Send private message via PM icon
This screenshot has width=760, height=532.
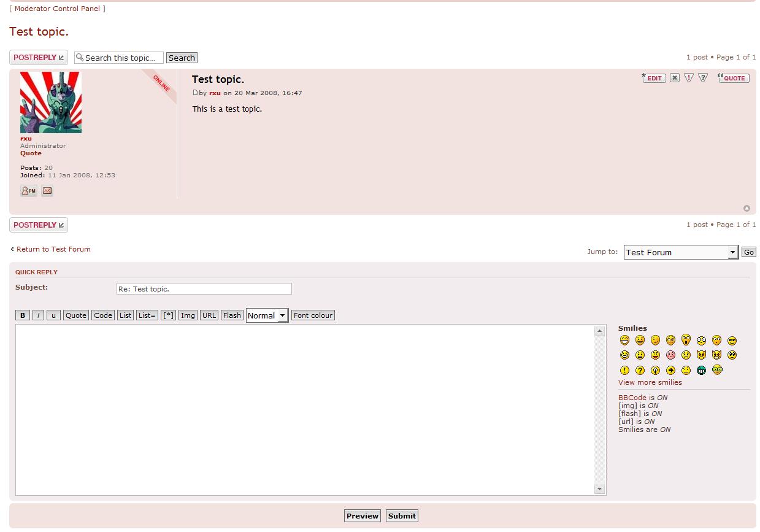[x=29, y=191]
